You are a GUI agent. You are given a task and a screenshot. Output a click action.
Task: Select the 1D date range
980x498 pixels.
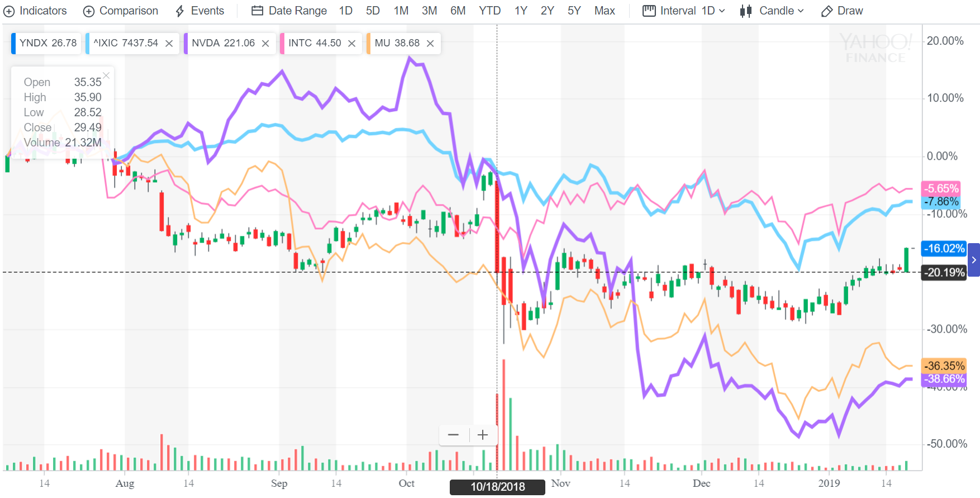(346, 11)
